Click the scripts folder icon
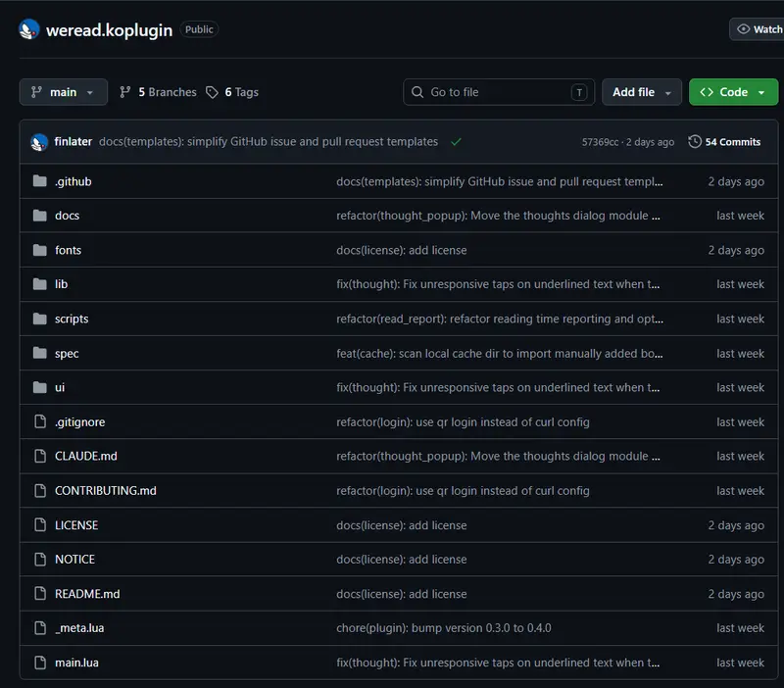This screenshot has height=688, width=784. pyautogui.click(x=40, y=319)
